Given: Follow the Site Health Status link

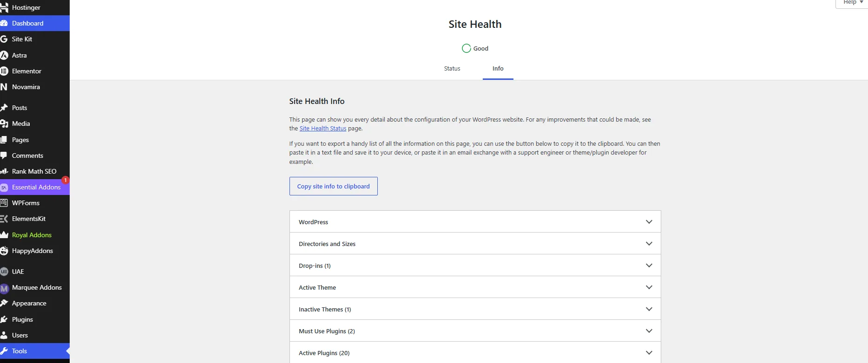Looking at the screenshot, I should tap(323, 129).
